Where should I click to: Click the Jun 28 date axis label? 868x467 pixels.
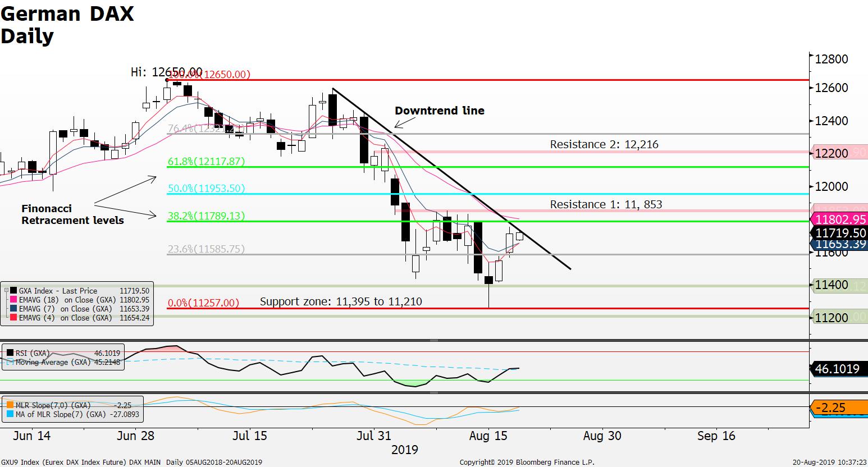tap(135, 436)
